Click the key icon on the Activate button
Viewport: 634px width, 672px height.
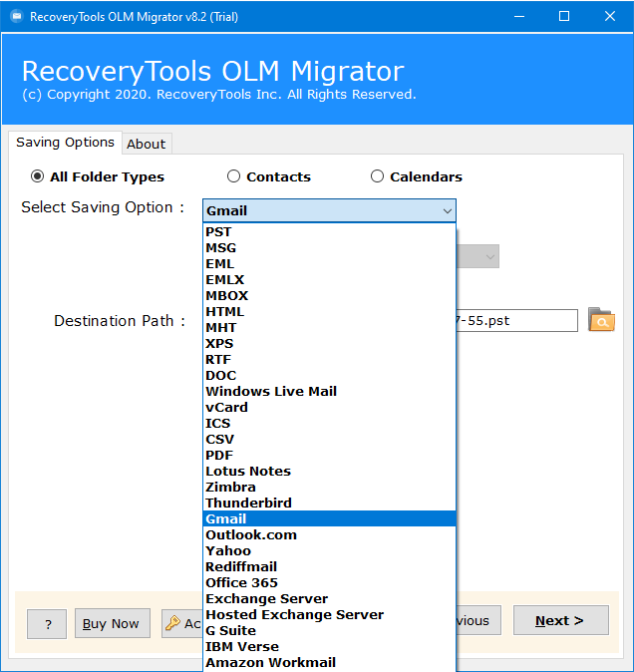172,623
